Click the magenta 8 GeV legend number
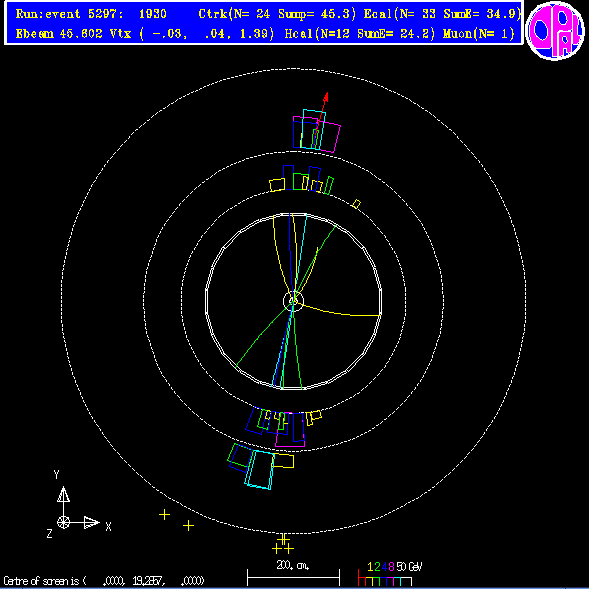 pos(391,566)
